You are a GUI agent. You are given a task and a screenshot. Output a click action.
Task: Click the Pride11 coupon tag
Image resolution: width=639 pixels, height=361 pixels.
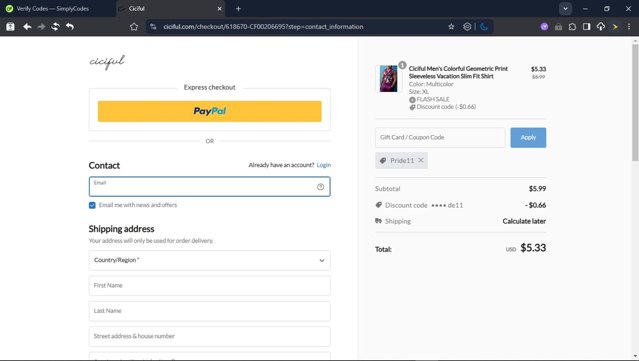coord(401,160)
